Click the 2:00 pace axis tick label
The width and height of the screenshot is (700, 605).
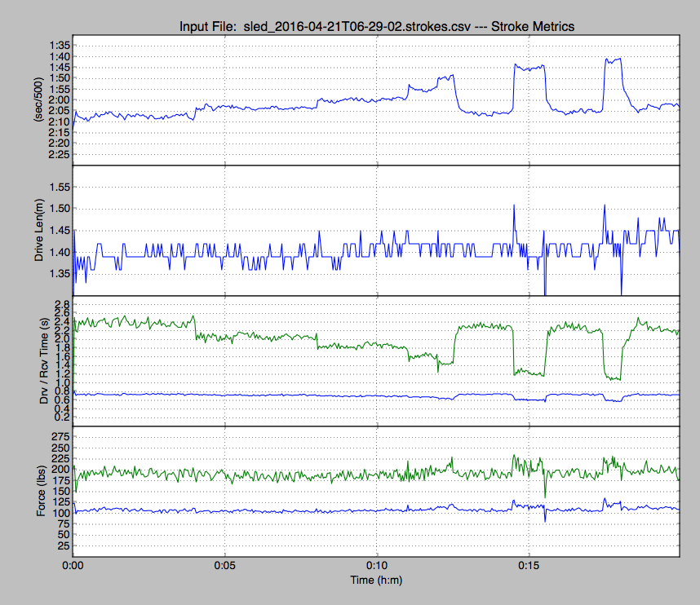coord(59,99)
